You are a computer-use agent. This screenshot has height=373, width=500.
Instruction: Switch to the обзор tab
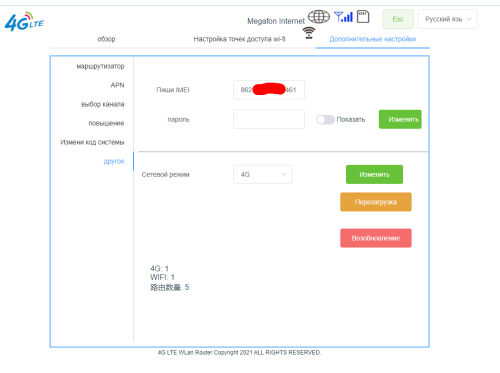click(106, 39)
